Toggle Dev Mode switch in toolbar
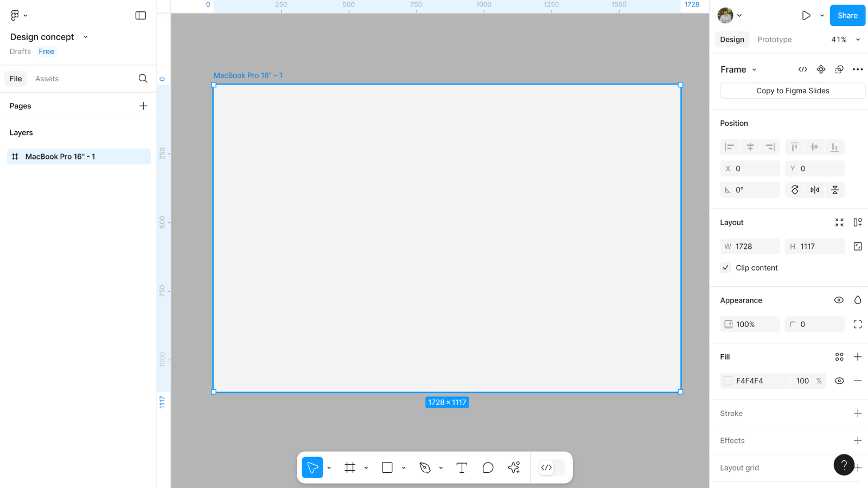868x488 pixels. coord(552,467)
